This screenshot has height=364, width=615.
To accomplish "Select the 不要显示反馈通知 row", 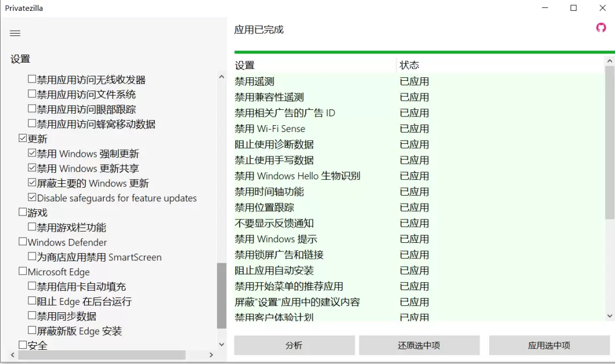I will coord(419,224).
